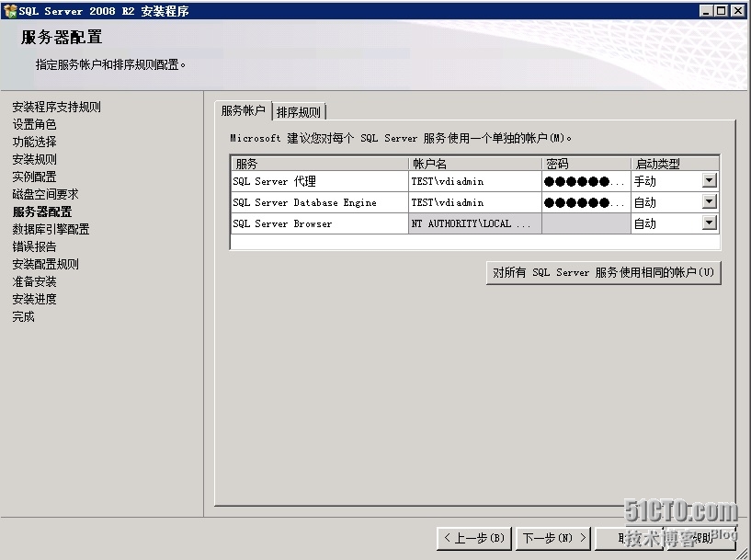Click 准备安装 step in sidebar
This screenshot has width=751, height=560.
[x=35, y=281]
